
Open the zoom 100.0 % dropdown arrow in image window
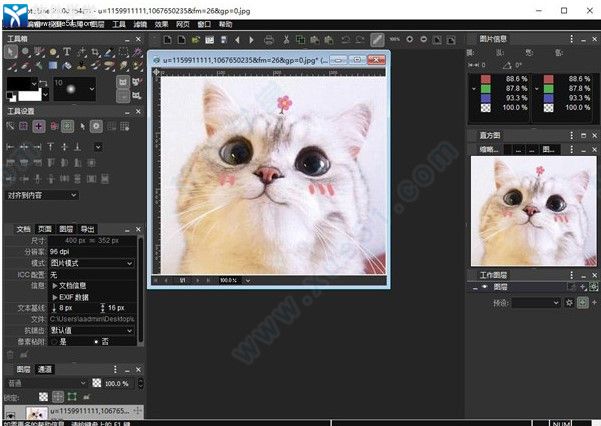click(248, 281)
